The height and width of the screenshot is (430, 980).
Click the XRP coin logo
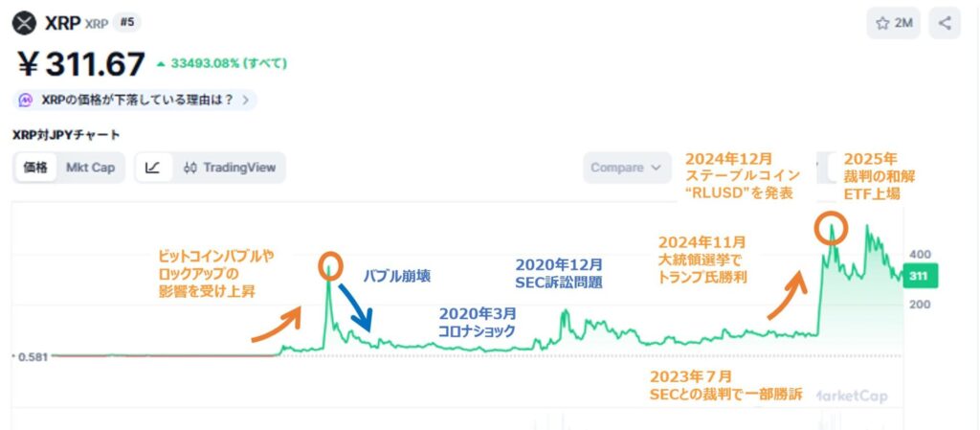(x=25, y=22)
